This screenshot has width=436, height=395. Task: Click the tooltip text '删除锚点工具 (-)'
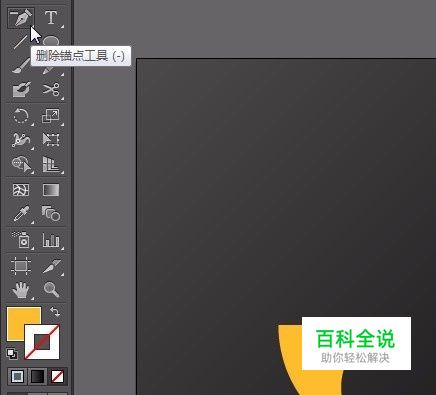click(80, 56)
